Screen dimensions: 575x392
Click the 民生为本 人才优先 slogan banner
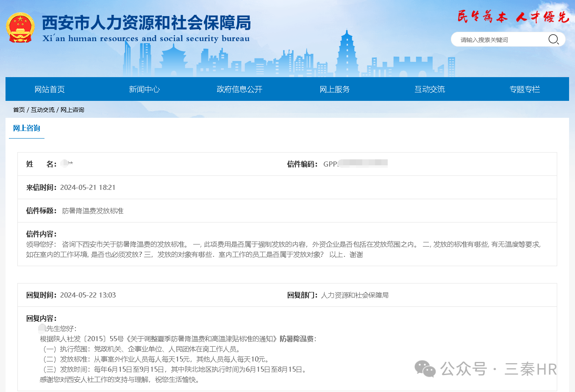point(513,17)
